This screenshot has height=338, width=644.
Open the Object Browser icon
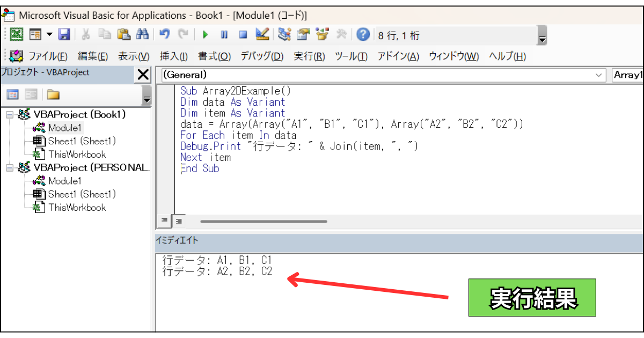[322, 35]
